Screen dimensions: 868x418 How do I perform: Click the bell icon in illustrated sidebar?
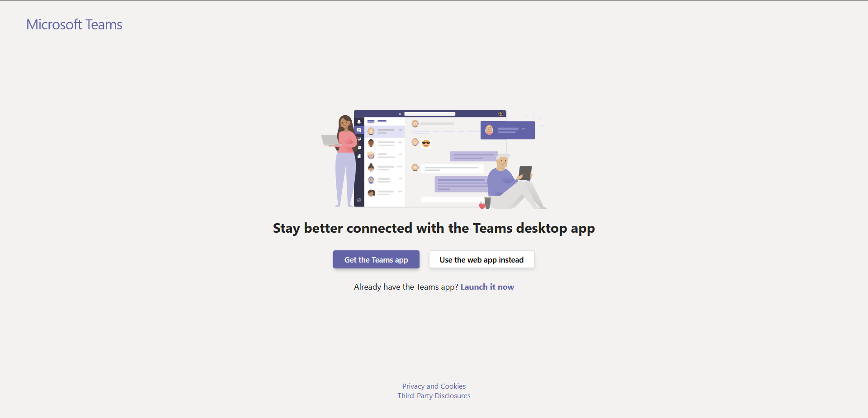click(359, 122)
